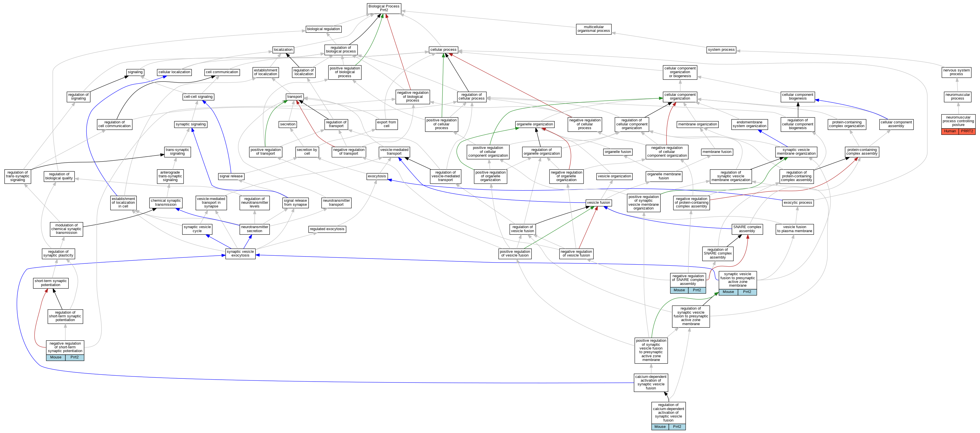Click the 'exocytosis' node
Screen dimensions: 980x433
click(377, 176)
